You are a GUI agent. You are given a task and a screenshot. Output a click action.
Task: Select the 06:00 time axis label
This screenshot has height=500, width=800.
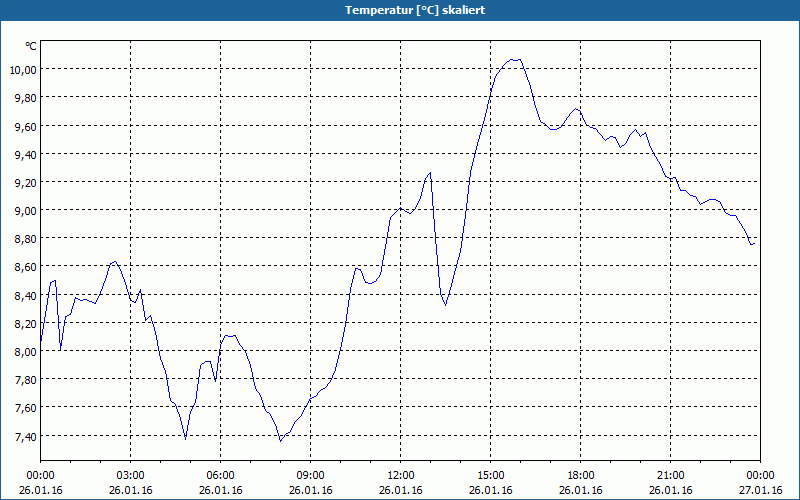pyautogui.click(x=221, y=475)
